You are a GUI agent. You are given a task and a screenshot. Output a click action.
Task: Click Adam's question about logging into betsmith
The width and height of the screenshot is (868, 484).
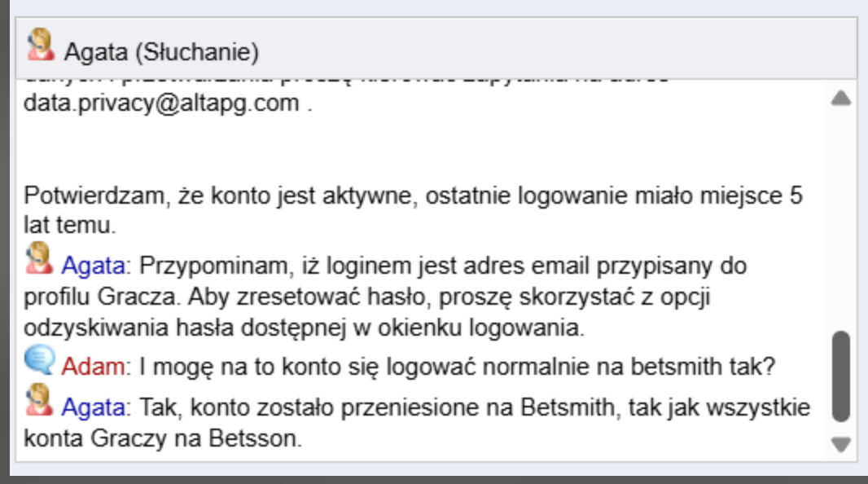pyautogui.click(x=457, y=367)
